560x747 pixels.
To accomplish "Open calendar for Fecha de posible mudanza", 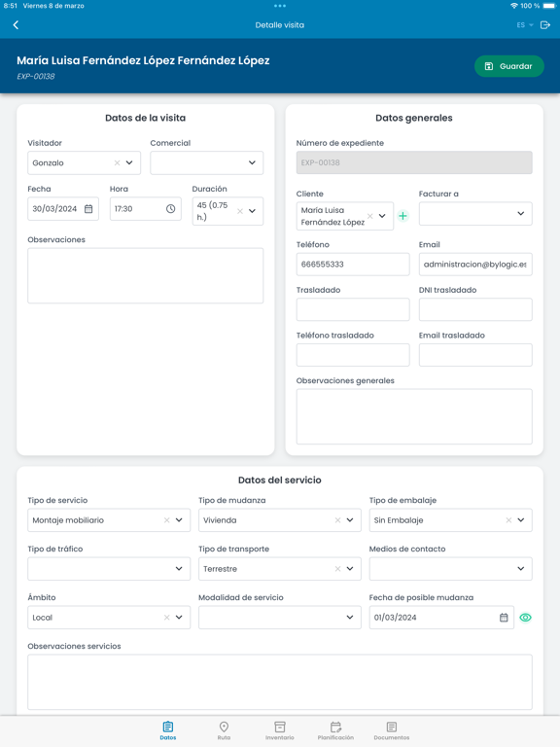I will (504, 618).
